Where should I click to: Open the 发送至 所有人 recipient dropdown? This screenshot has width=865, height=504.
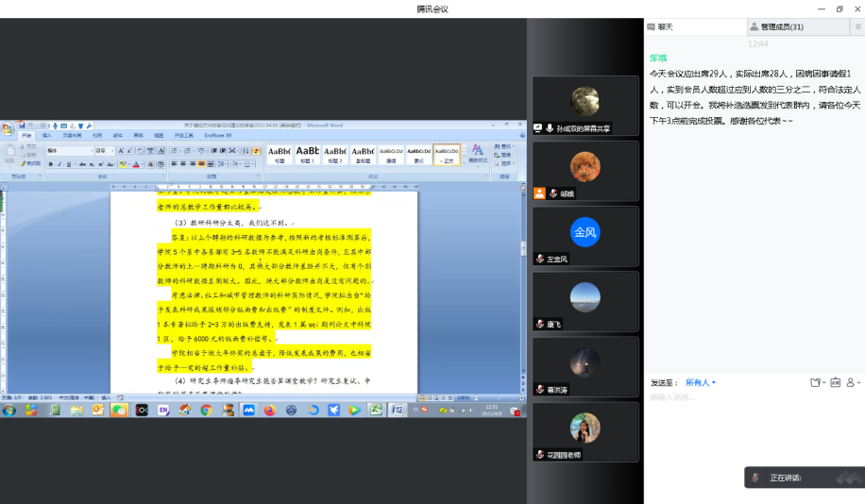pos(700,382)
